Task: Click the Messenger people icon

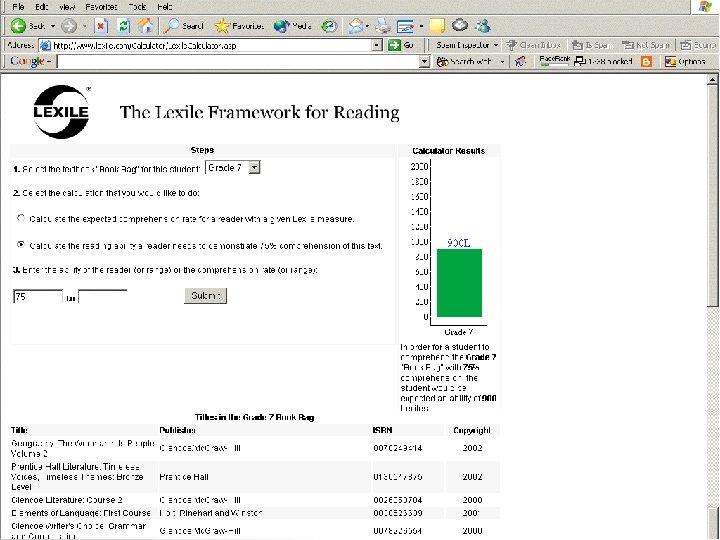Action: [x=483, y=26]
